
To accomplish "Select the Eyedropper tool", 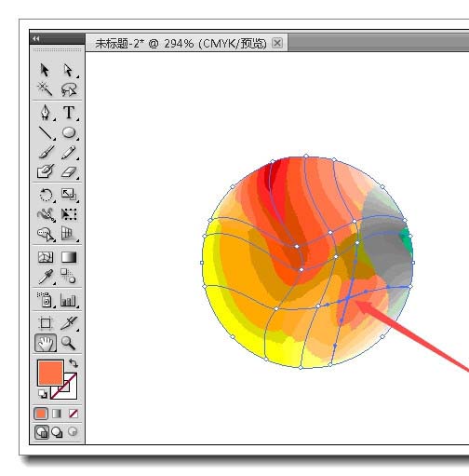I will click(x=46, y=277).
